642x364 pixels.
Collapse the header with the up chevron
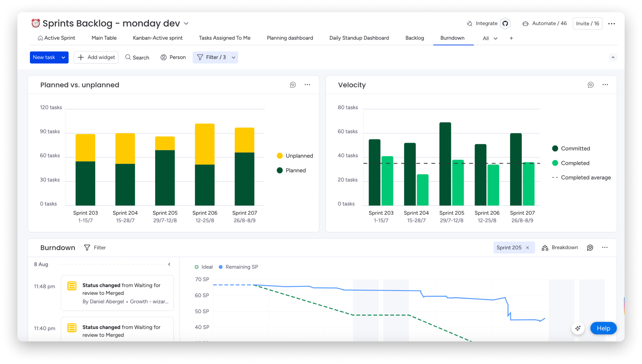pos(613,57)
